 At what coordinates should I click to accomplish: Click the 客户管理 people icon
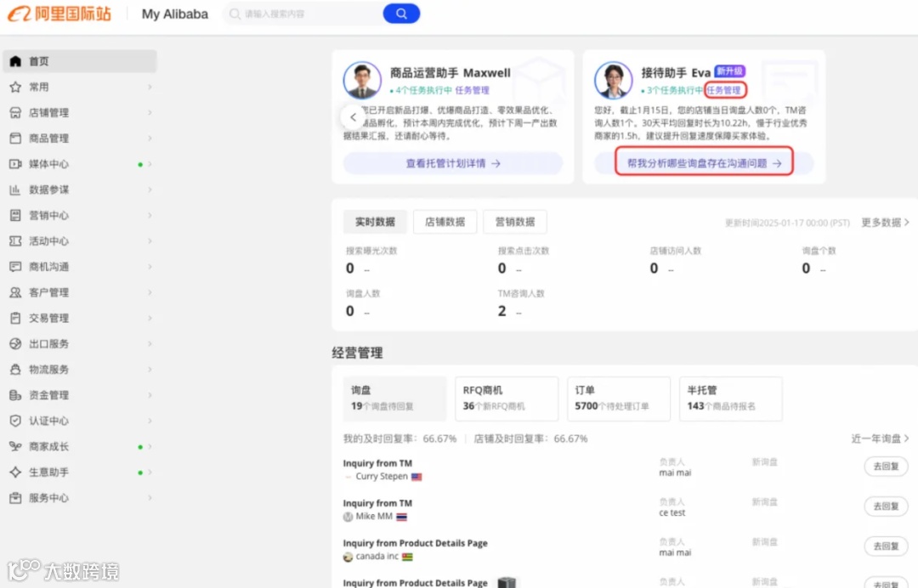16,292
